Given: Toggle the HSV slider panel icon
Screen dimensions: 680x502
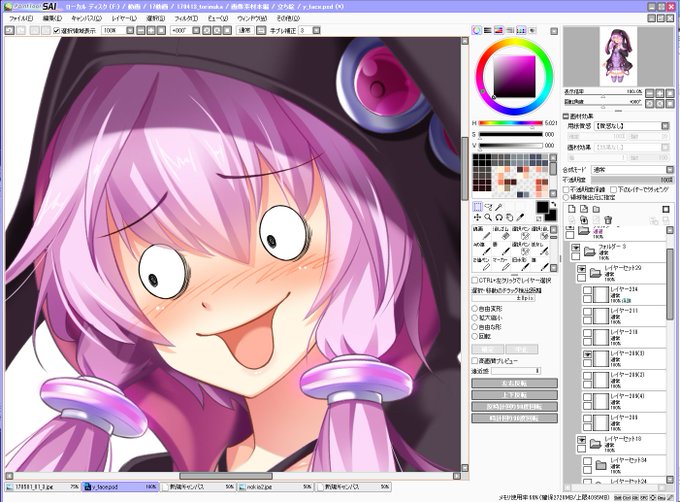Looking at the screenshot, I should click(x=499, y=30).
